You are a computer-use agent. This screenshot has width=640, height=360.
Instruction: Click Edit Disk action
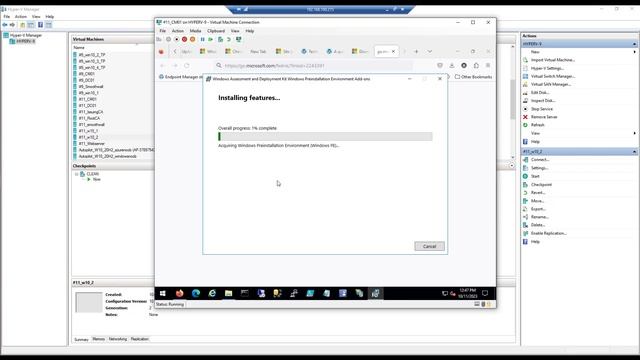[x=540, y=93]
